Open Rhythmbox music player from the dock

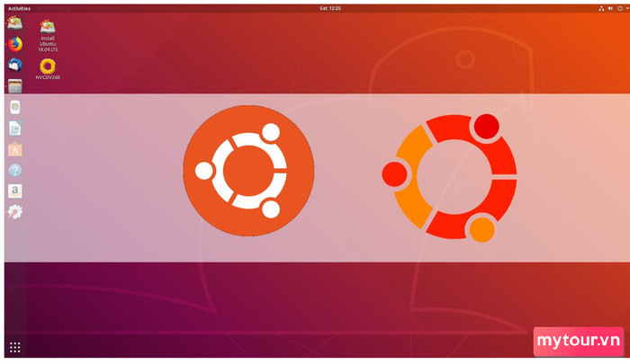pyautogui.click(x=15, y=107)
